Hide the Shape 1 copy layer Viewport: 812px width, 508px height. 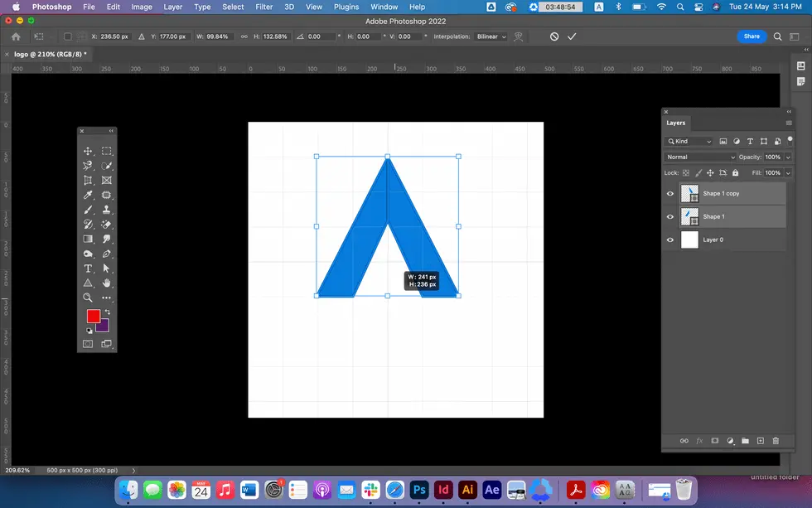[x=670, y=194]
